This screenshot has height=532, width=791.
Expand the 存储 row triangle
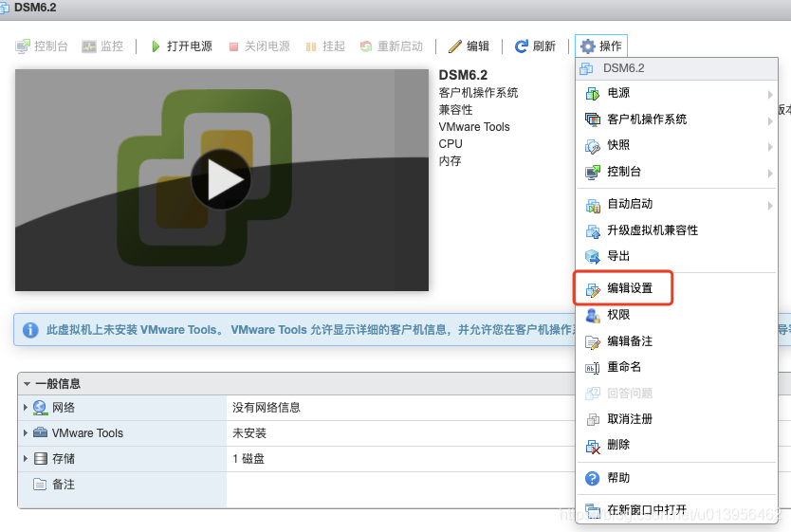(26, 458)
